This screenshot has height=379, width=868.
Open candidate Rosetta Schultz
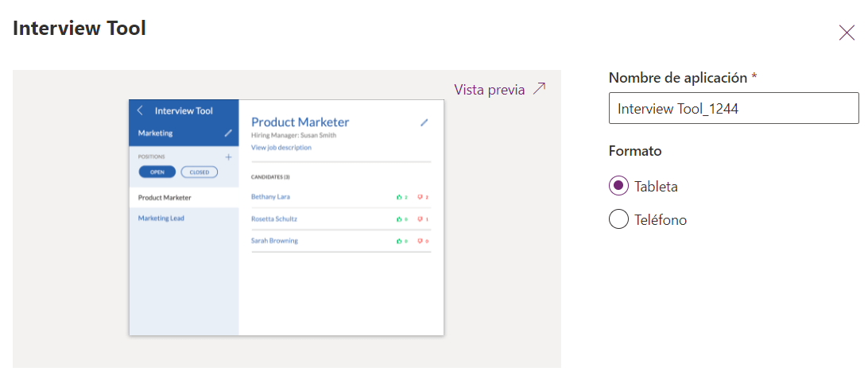[274, 219]
